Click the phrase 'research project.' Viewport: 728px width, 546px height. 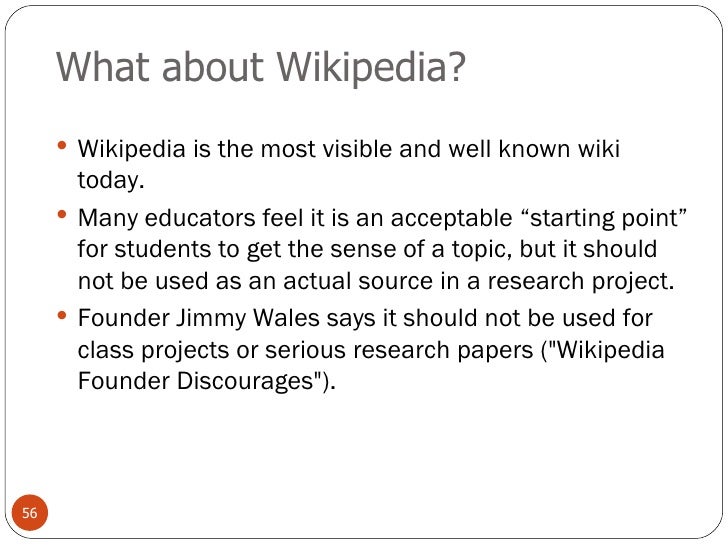tap(580, 281)
